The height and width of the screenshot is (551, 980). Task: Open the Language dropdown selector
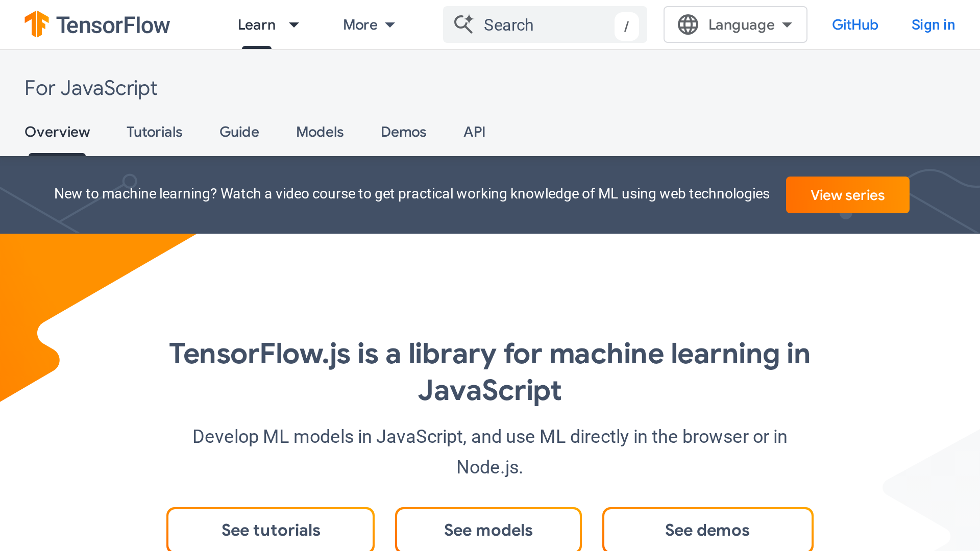pos(735,24)
